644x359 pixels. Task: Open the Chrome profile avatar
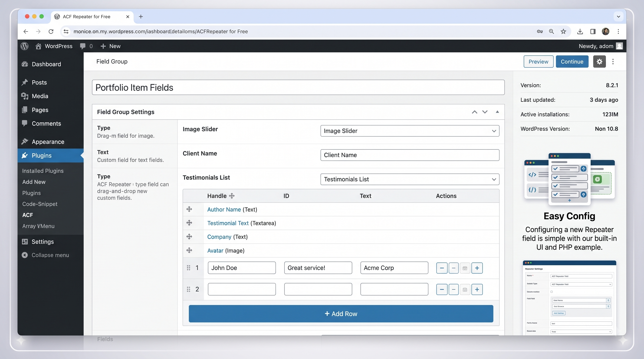click(605, 32)
